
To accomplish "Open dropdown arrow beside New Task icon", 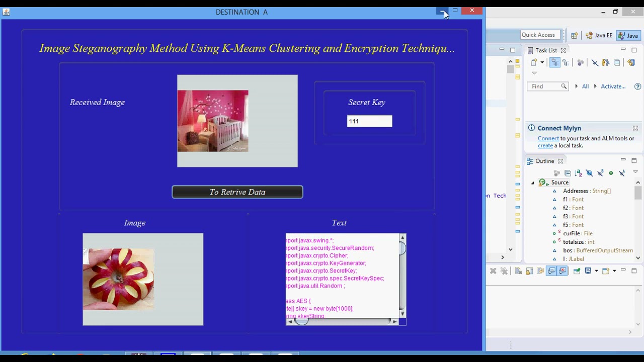I will [542, 62].
